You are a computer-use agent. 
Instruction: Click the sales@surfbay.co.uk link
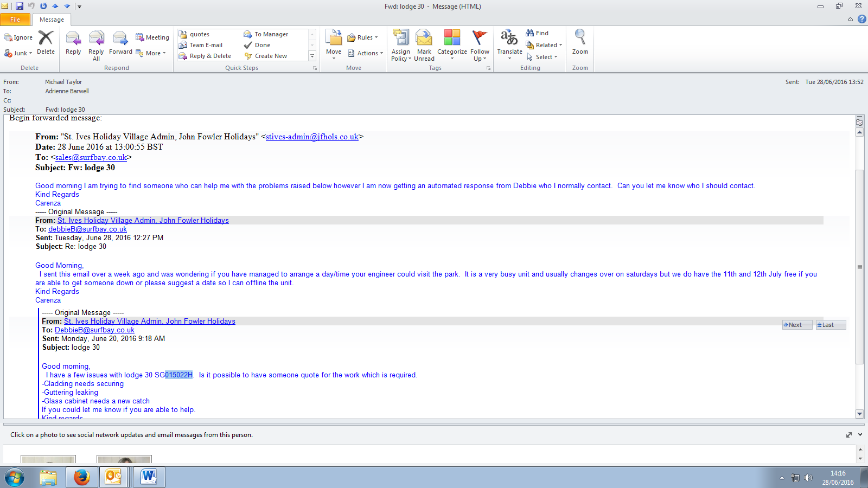tap(91, 157)
